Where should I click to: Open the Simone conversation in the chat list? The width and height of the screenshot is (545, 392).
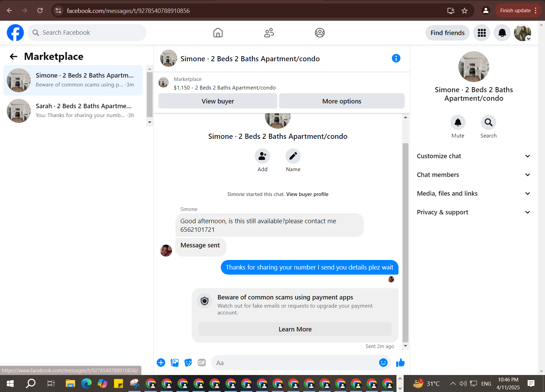73,80
